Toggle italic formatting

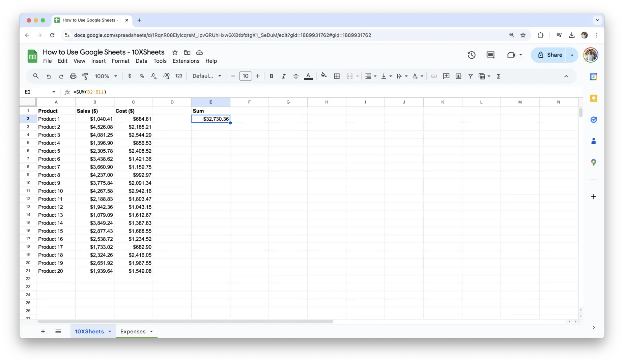point(283,76)
